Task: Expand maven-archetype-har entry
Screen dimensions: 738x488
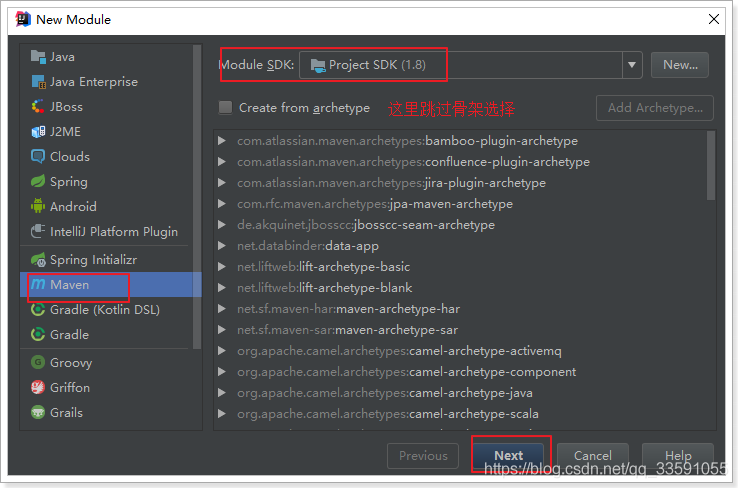Action: coord(222,309)
